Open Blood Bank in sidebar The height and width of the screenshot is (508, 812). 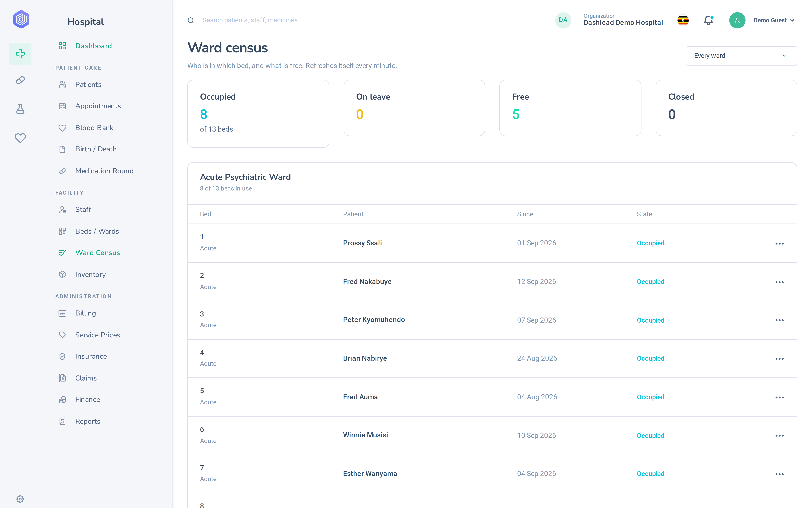(x=94, y=128)
